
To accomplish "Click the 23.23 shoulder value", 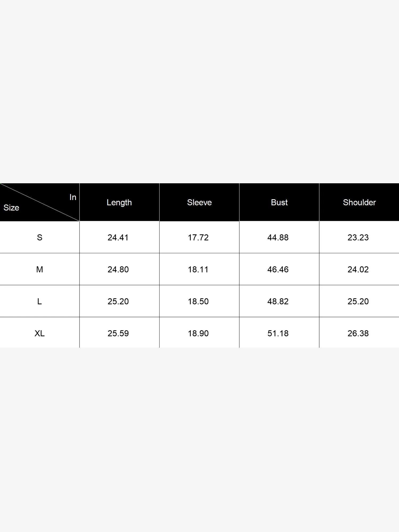I will [358, 237].
